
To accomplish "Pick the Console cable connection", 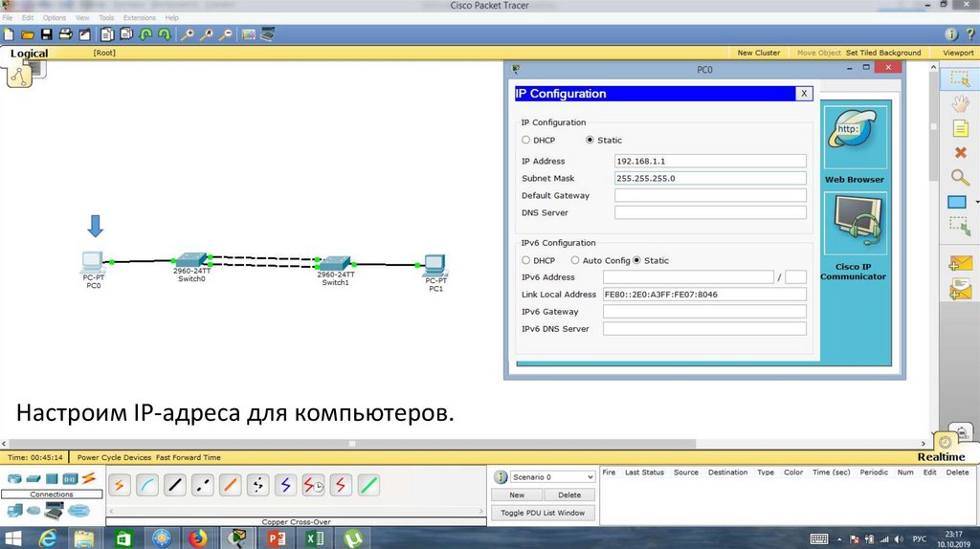I will tap(147, 485).
